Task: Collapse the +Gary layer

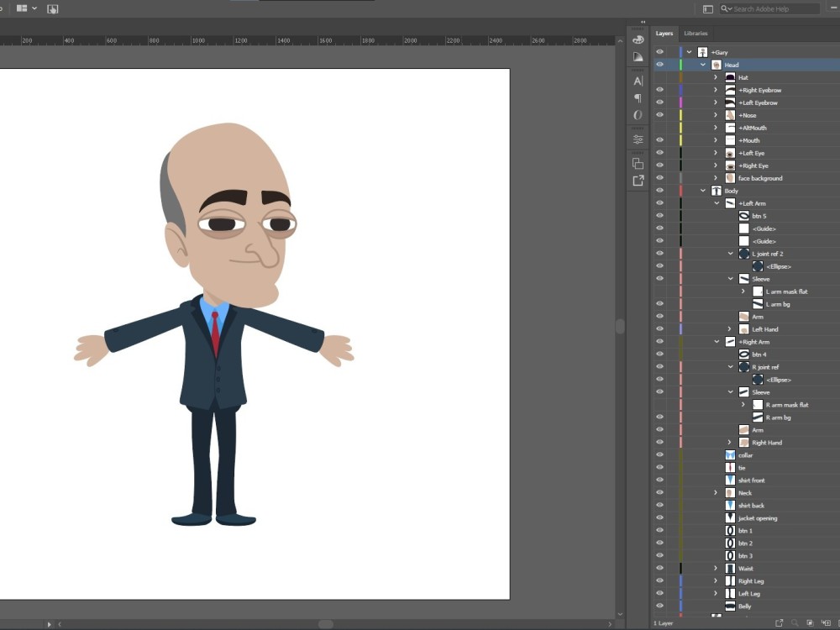Action: click(x=690, y=52)
